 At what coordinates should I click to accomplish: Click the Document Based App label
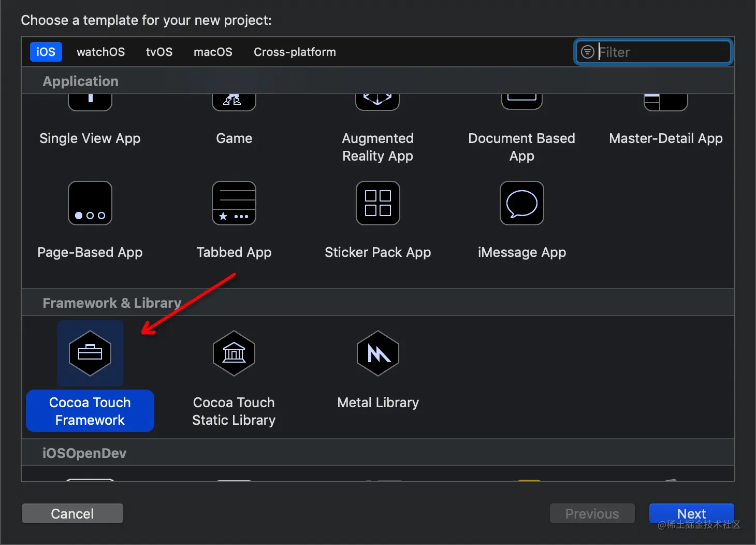point(522,147)
